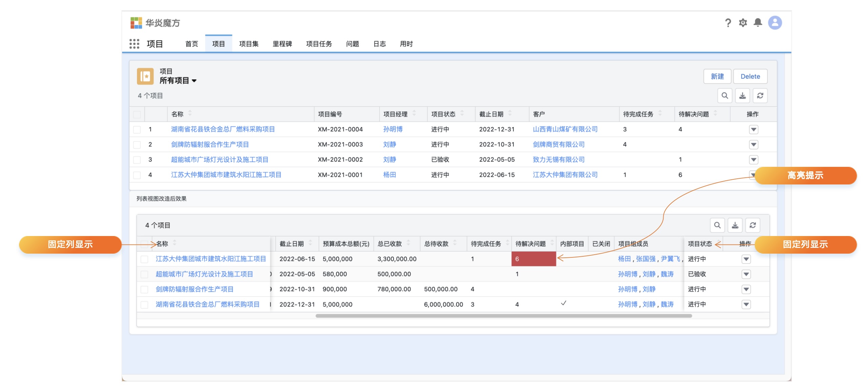Screen dimensions: 868x392
Task: Refresh the upper project list
Action: click(x=760, y=96)
